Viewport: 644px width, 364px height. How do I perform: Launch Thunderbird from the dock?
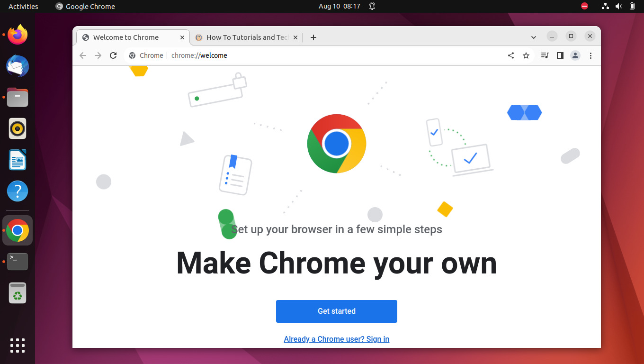point(18,66)
